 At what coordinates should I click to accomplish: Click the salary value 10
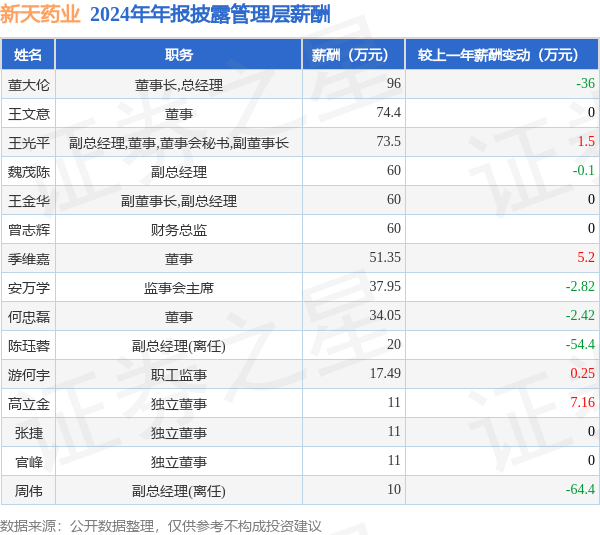click(394, 489)
